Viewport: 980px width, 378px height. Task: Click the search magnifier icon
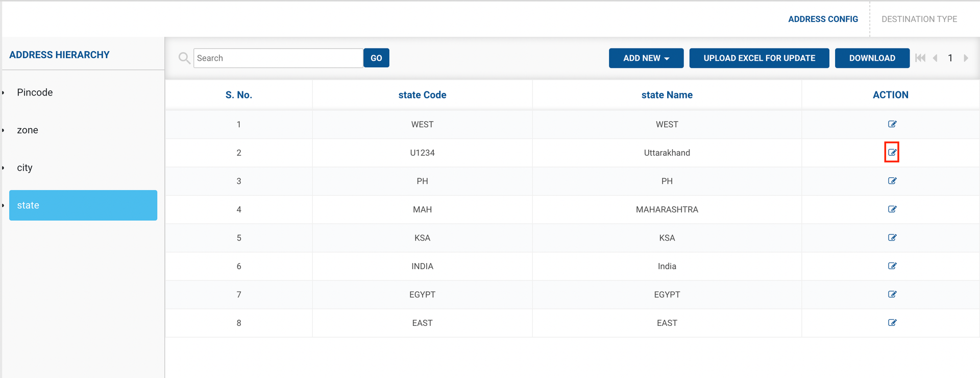(x=184, y=58)
